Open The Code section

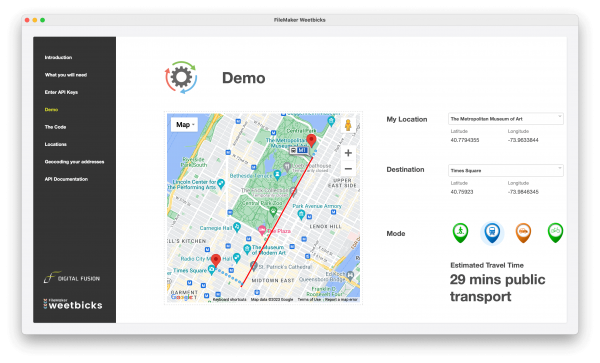(55, 127)
